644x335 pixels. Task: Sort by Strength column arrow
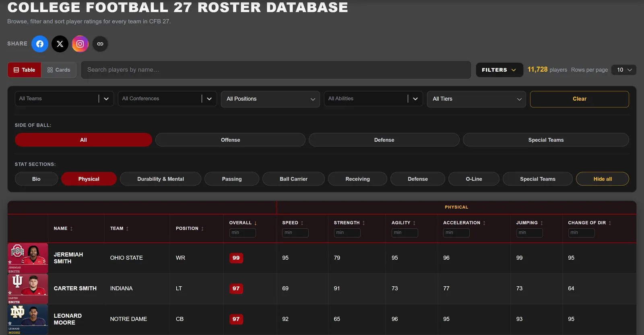pos(363,223)
